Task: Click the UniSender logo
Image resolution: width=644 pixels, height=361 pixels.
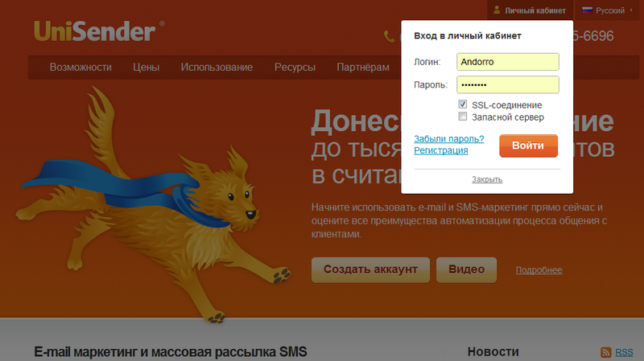Action: (x=99, y=31)
